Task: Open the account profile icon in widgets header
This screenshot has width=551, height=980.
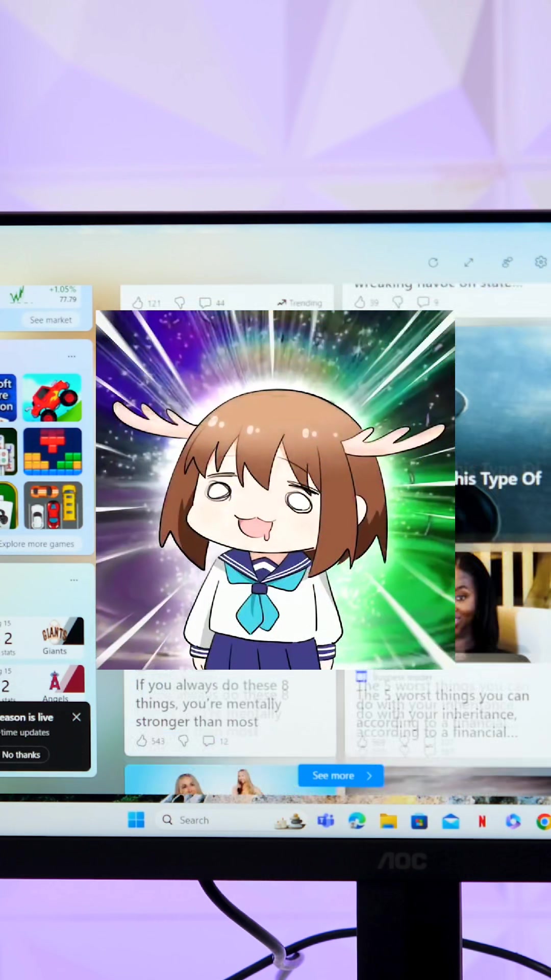Action: (x=507, y=262)
